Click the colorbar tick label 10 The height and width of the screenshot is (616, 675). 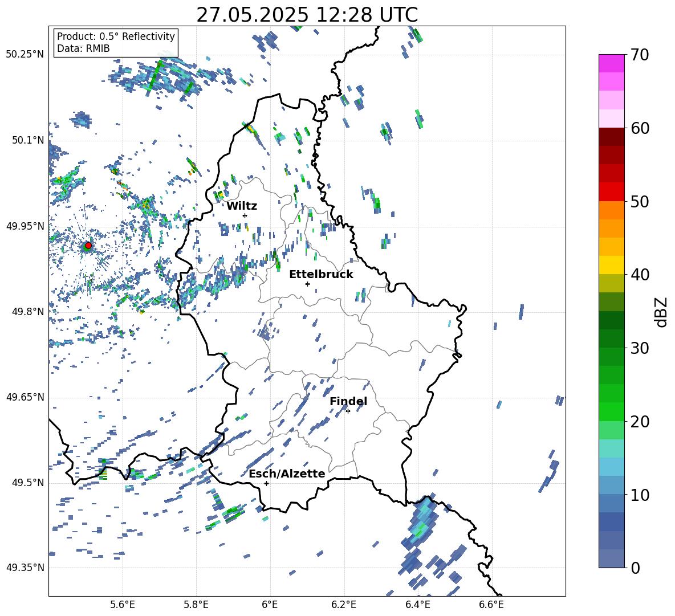tap(640, 495)
